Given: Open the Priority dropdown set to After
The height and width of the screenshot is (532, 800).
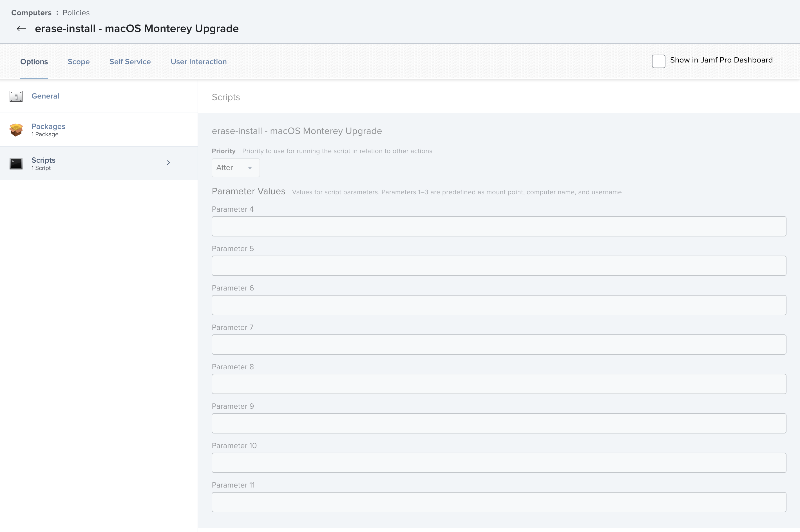Looking at the screenshot, I should point(235,167).
